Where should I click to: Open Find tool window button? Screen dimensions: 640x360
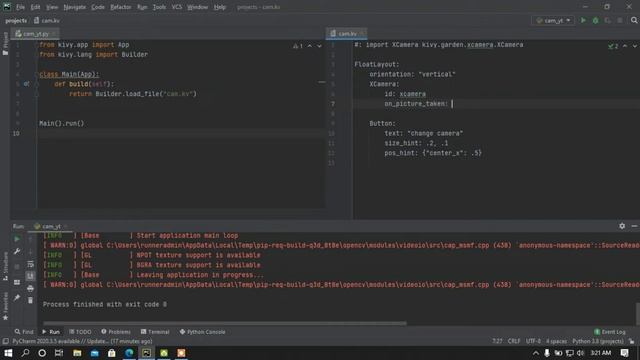[x=24, y=332]
